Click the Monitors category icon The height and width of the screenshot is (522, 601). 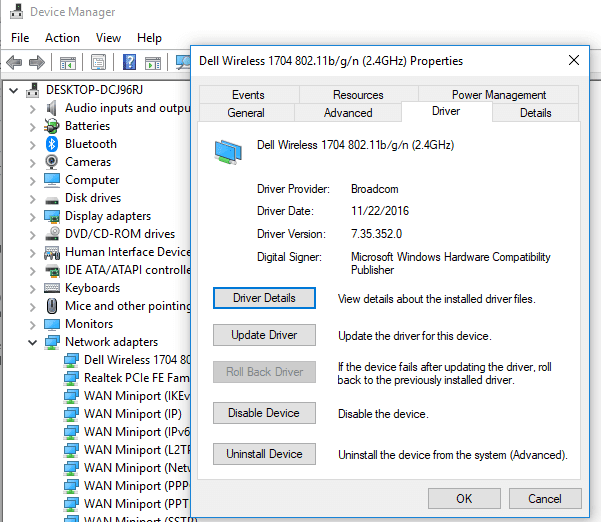pos(51,324)
